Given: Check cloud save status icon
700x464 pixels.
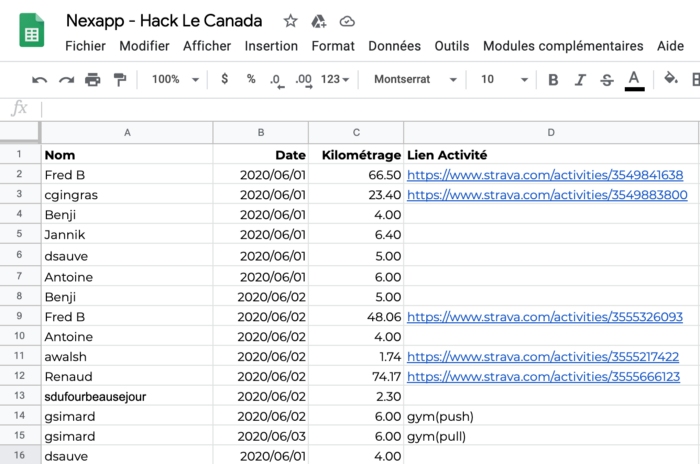Looking at the screenshot, I should coord(347,21).
